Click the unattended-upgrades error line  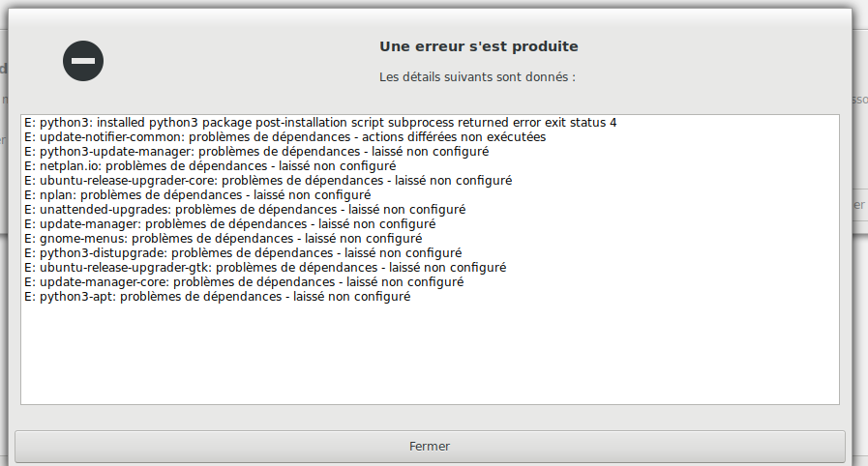click(x=245, y=210)
